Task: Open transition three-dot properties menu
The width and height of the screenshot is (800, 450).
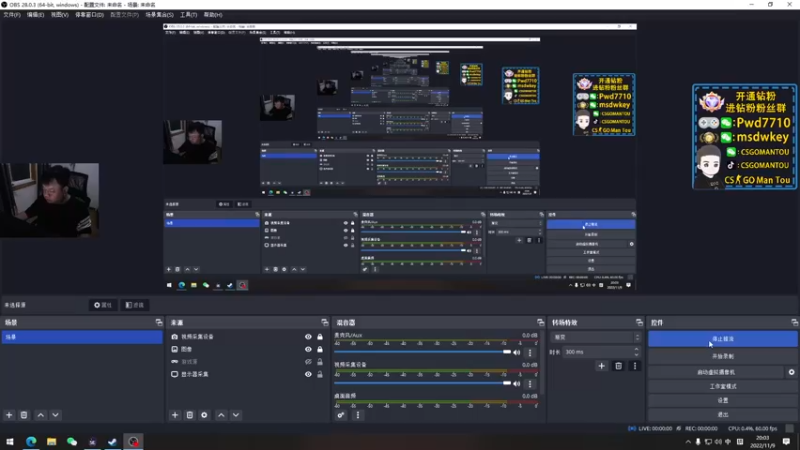Action: point(635,366)
